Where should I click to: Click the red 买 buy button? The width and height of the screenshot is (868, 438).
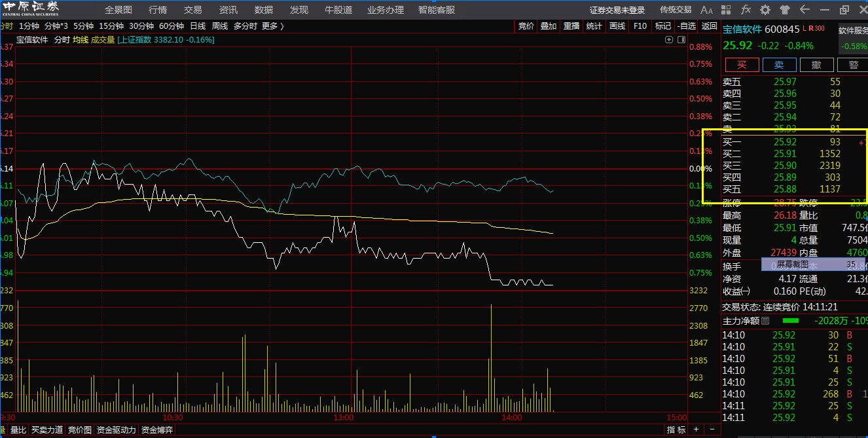[x=742, y=65]
